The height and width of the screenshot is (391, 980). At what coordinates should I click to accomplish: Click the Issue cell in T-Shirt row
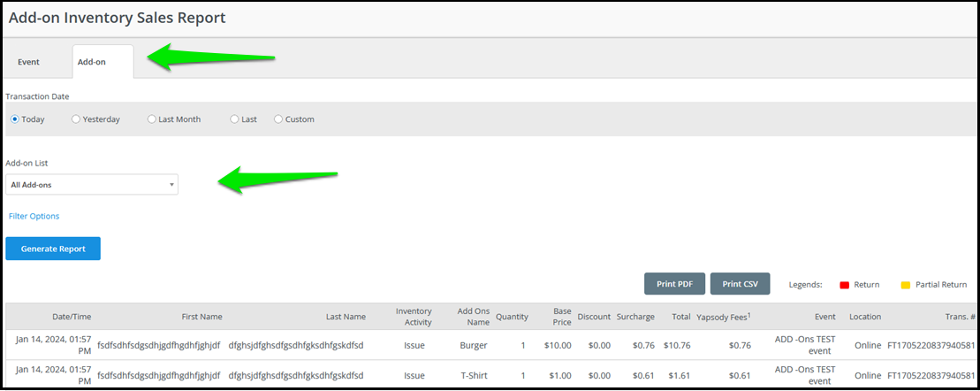click(414, 375)
